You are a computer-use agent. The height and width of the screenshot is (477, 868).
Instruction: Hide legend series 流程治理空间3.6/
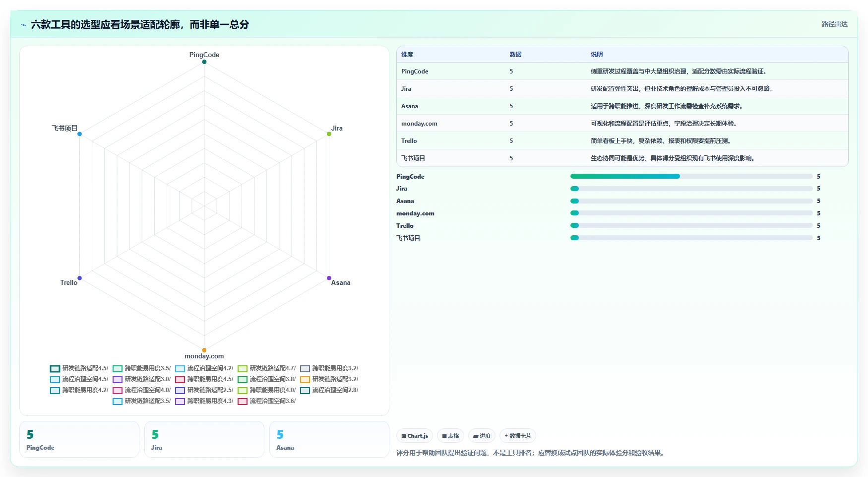266,401
